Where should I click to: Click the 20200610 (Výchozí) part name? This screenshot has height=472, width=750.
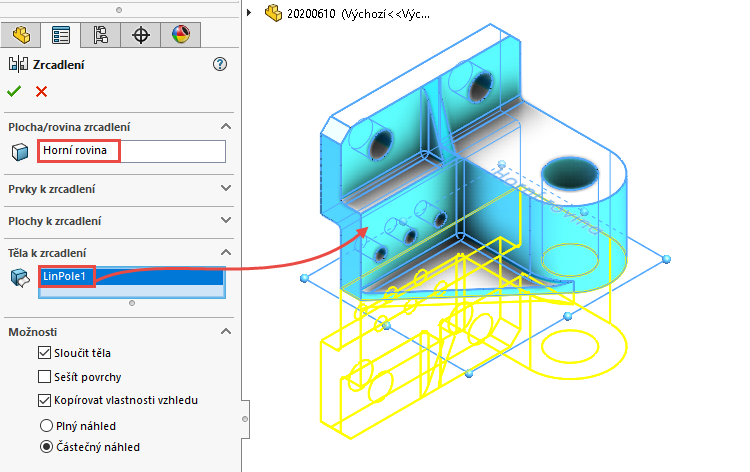358,14
